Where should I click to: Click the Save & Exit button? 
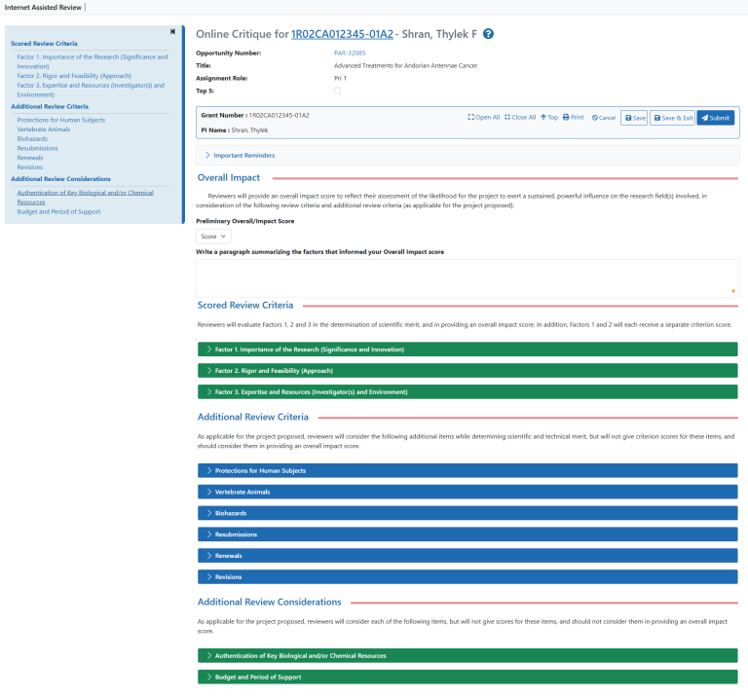click(672, 118)
